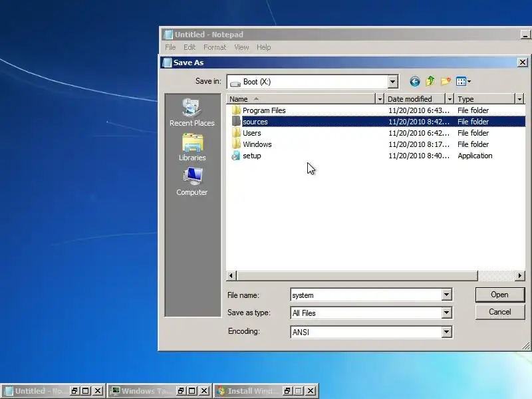Open the Save as type dropdown
The height and width of the screenshot is (399, 532).
(446, 313)
